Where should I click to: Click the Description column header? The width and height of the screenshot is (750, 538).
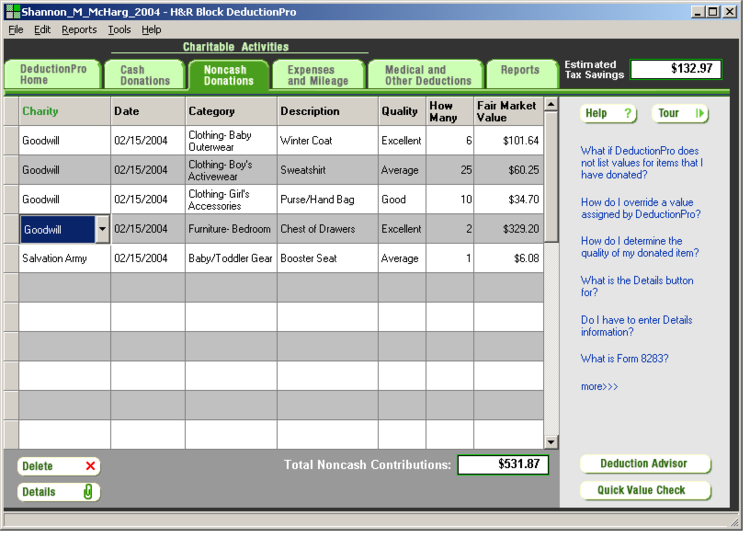(x=328, y=111)
